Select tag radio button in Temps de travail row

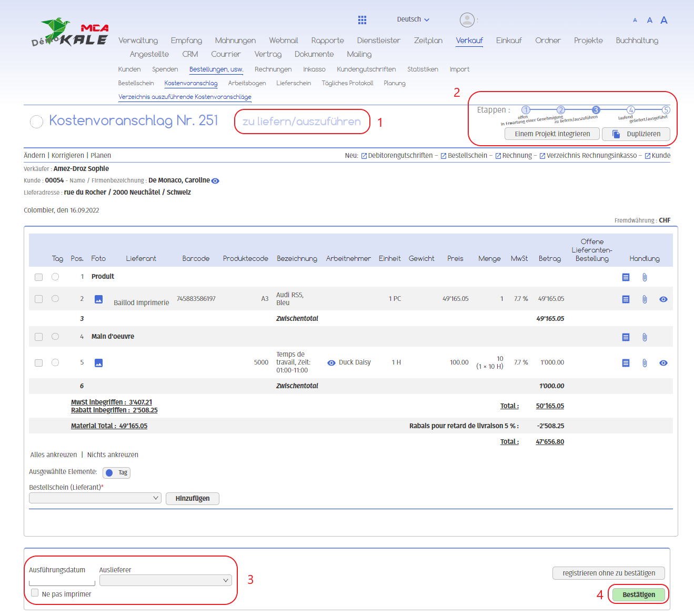pyautogui.click(x=55, y=362)
